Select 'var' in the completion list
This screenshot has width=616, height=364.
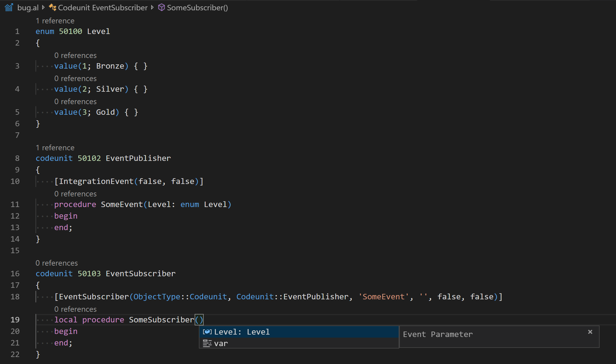(x=221, y=343)
